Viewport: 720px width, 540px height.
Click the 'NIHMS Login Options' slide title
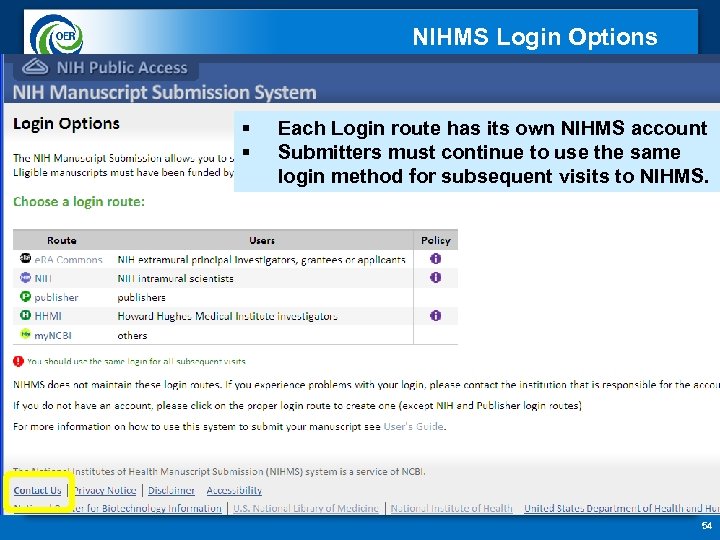tap(535, 37)
